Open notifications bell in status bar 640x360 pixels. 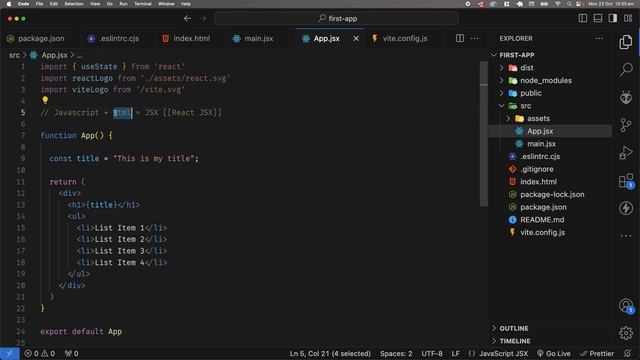pos(628,353)
